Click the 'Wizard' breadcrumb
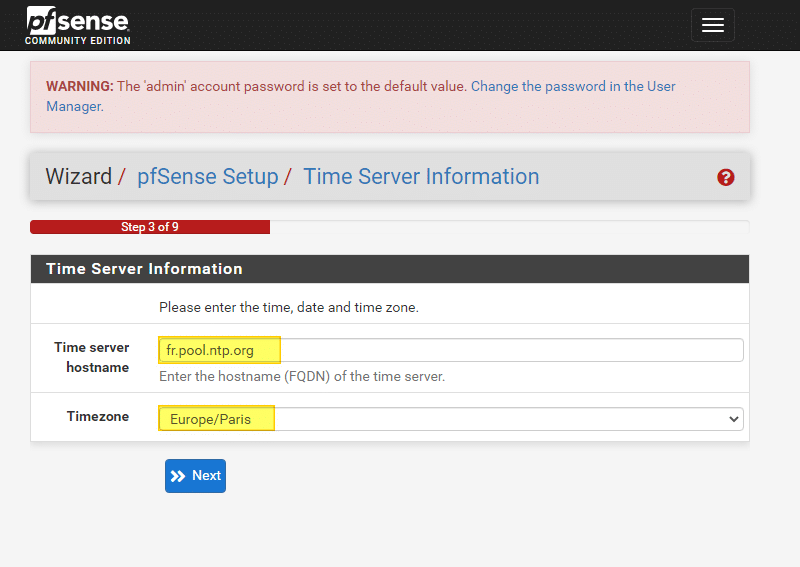 pyautogui.click(x=78, y=177)
